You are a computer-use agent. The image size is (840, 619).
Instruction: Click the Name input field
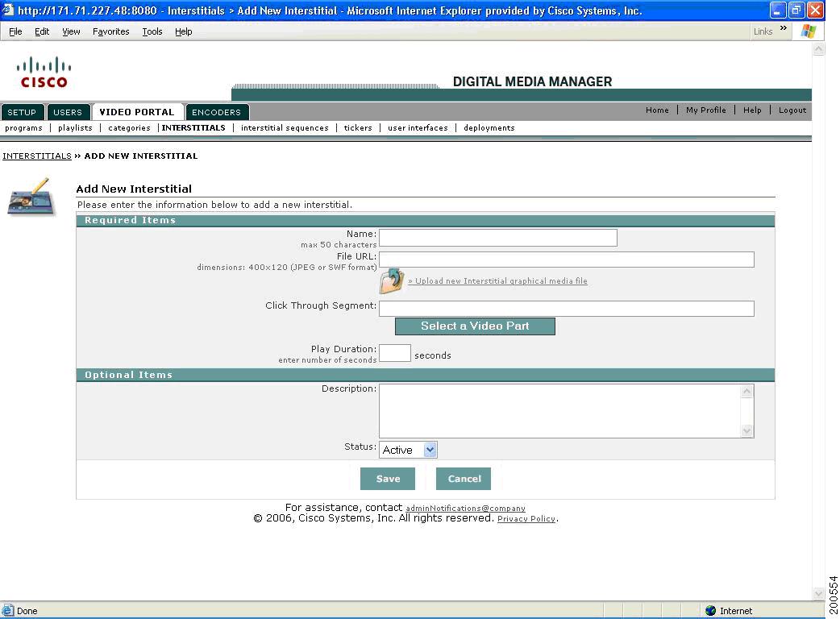[498, 238]
